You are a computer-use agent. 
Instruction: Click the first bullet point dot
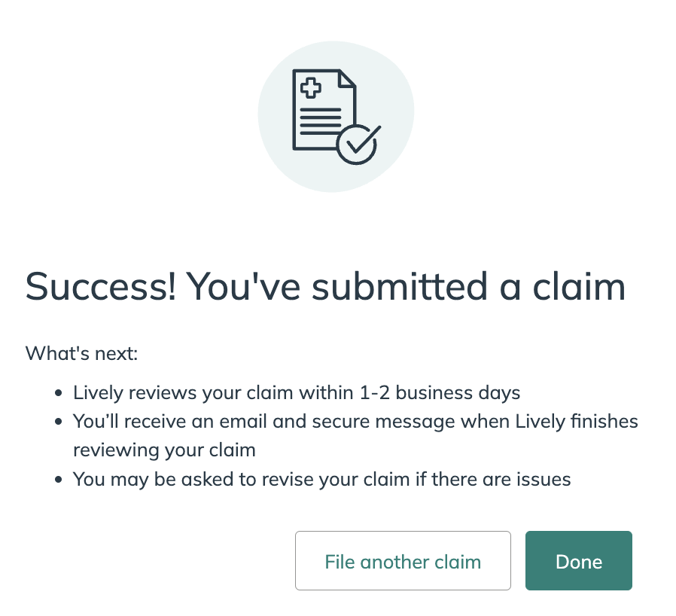59,393
